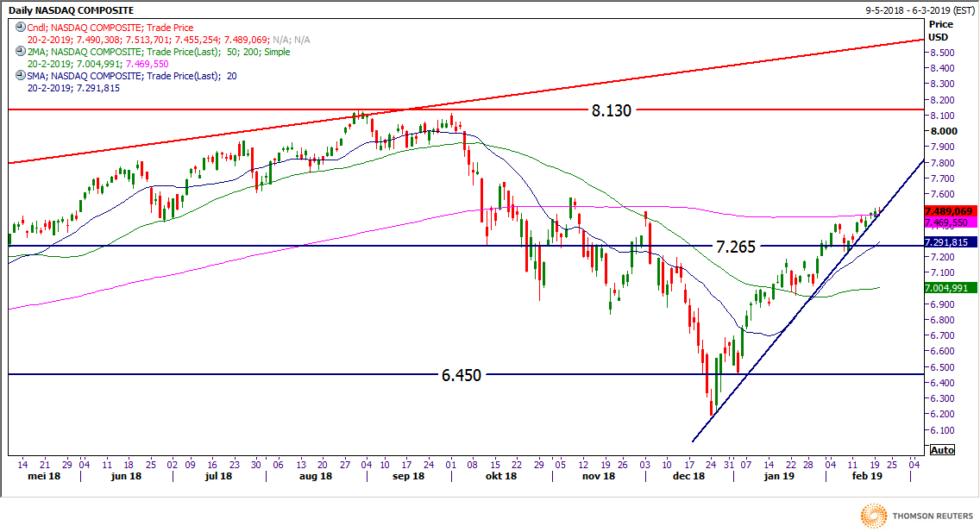Click the feb 19 month label
Image resolution: width=980 pixels, height=532 pixels.
[x=865, y=476]
